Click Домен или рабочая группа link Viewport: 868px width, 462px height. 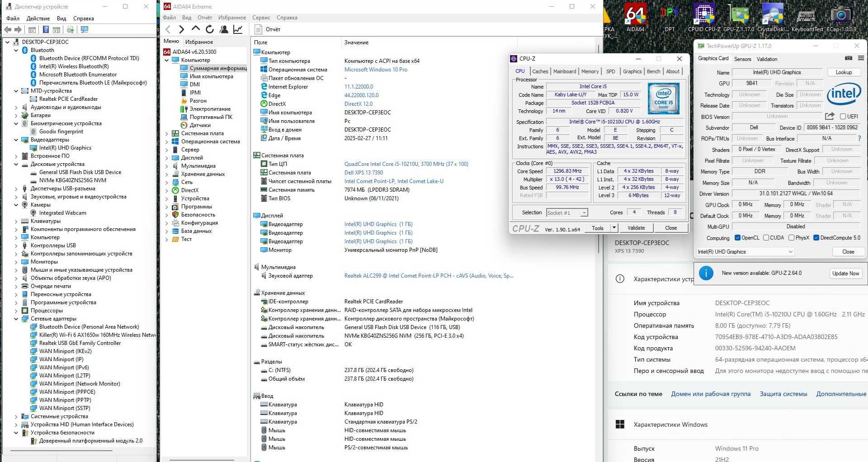[x=711, y=394]
